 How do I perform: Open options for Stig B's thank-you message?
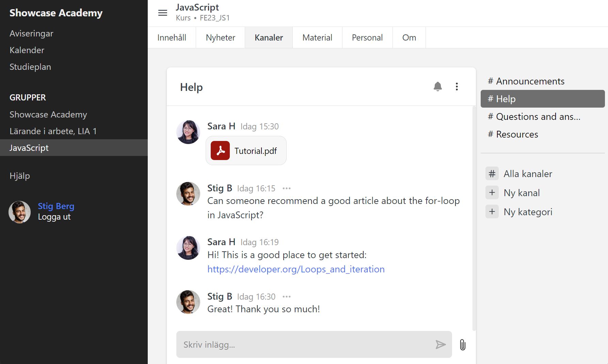(x=286, y=296)
